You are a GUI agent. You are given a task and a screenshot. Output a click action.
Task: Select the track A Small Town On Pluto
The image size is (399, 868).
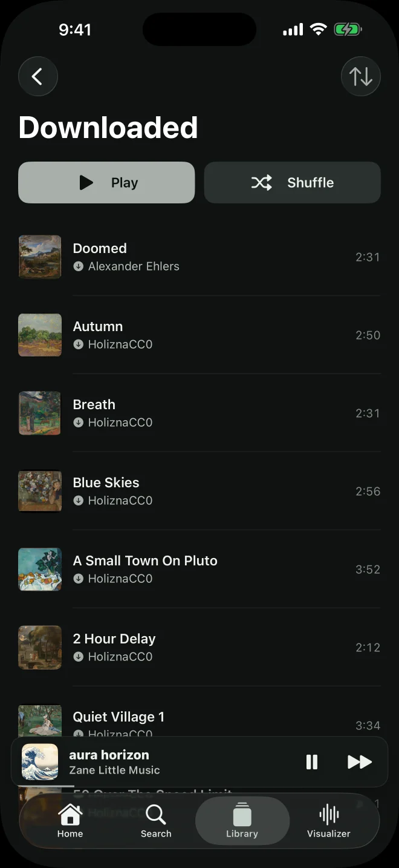[199, 569]
